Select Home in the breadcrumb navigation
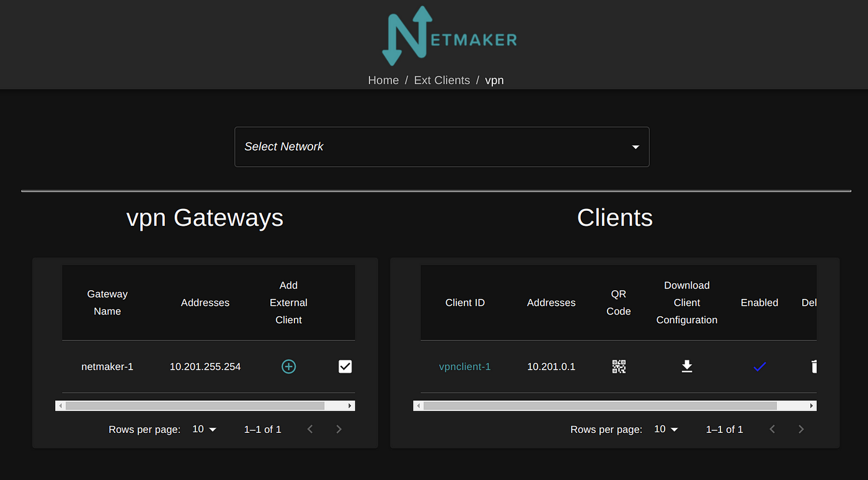The width and height of the screenshot is (868, 480). [383, 80]
